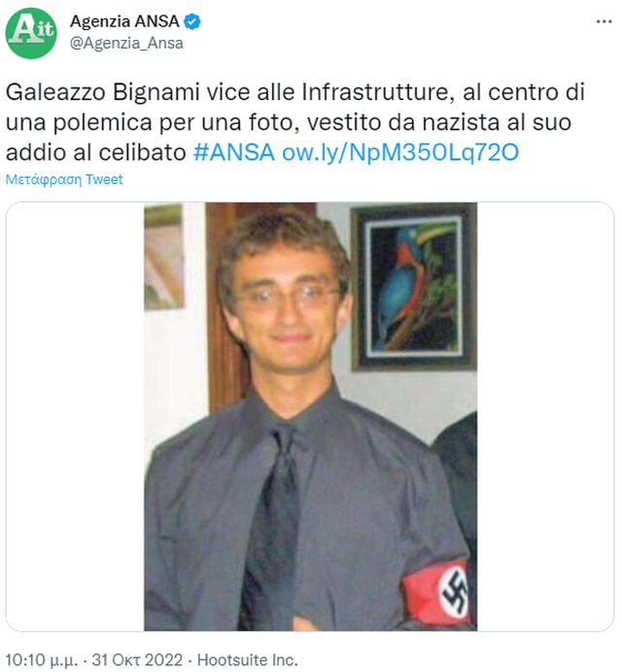Click the white right margin of media card
The height and width of the screenshot is (672, 622).
coord(545,416)
